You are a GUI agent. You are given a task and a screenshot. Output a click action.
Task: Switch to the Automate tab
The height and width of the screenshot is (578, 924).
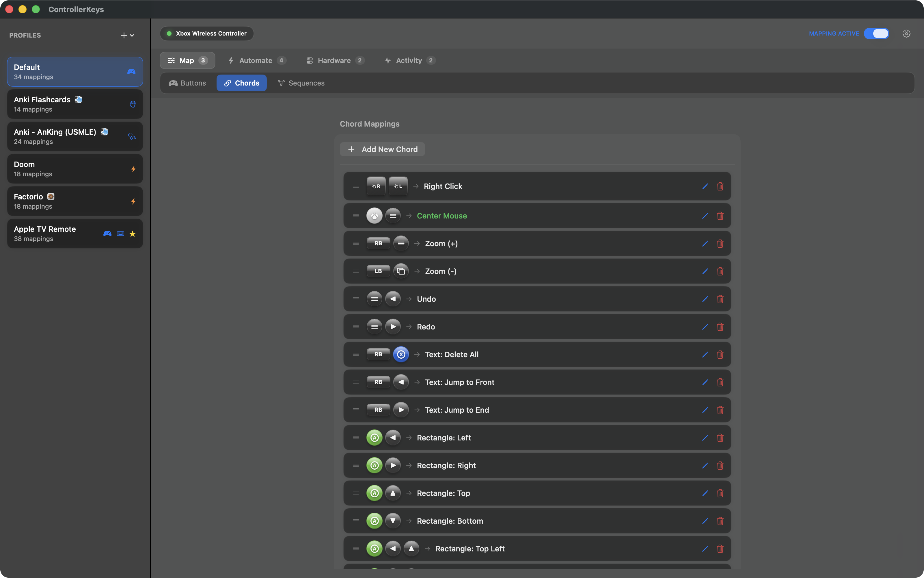[257, 60]
